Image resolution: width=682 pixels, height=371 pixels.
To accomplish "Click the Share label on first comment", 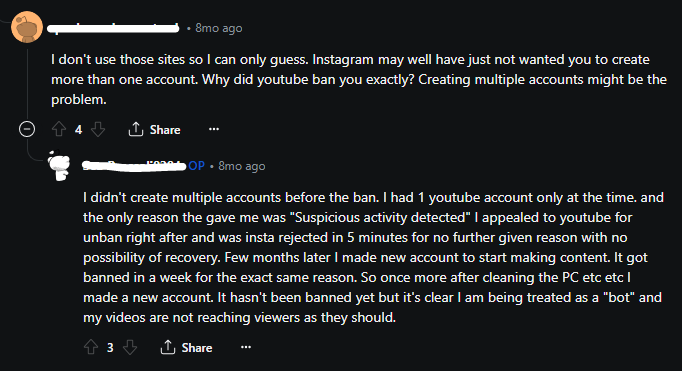I will tap(165, 130).
